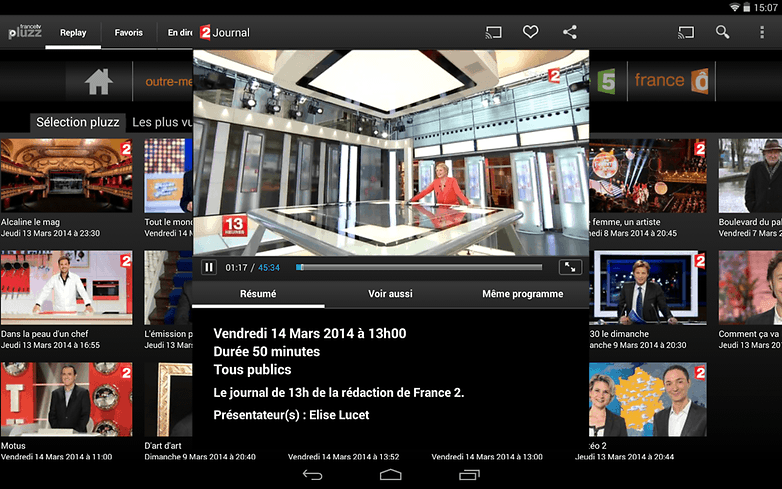The width and height of the screenshot is (782, 489).
Task: Open the Même programme tab
Action: coord(523,294)
